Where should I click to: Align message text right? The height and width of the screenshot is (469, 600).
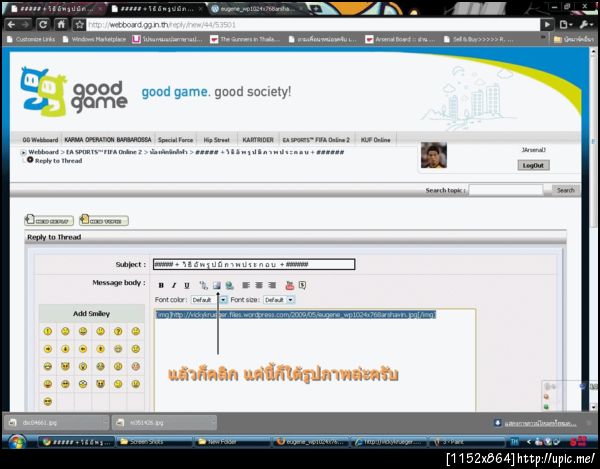pyautogui.click(x=272, y=285)
